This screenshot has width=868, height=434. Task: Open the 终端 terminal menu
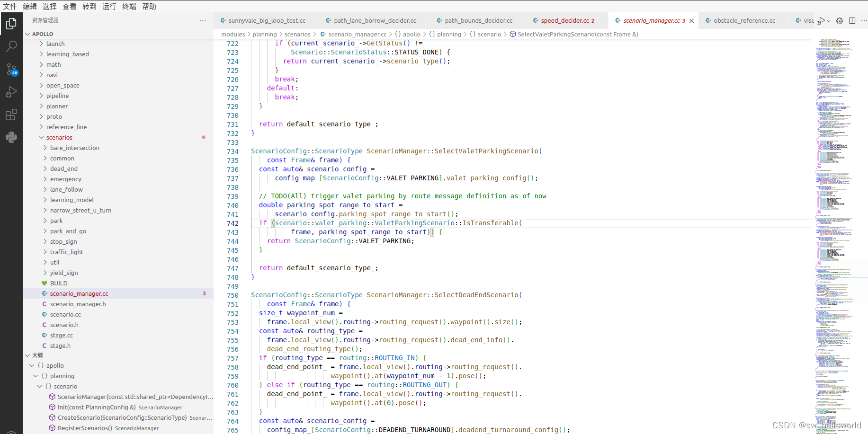pyautogui.click(x=129, y=6)
